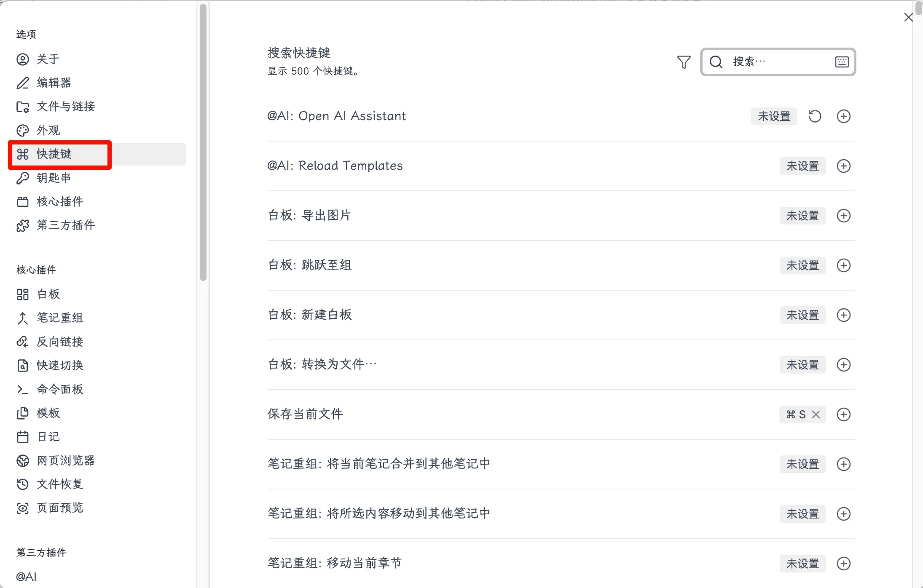Add hotkey for 白板: 导出图片
The height and width of the screenshot is (588, 923).
(843, 216)
